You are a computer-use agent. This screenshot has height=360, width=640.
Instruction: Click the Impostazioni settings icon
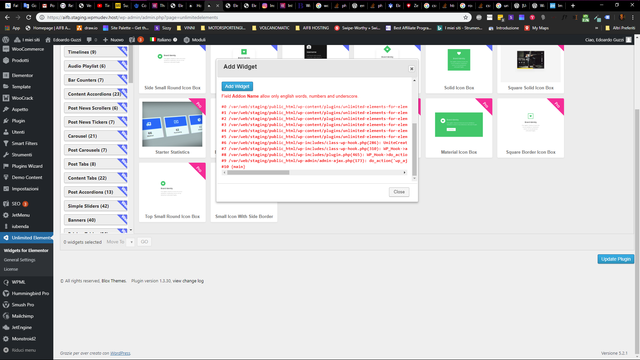6,189
